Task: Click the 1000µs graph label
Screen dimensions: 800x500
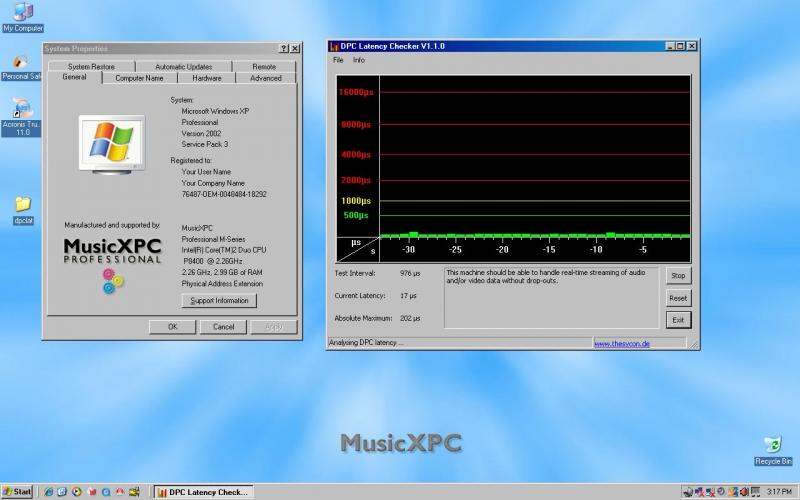Action: tap(356, 201)
